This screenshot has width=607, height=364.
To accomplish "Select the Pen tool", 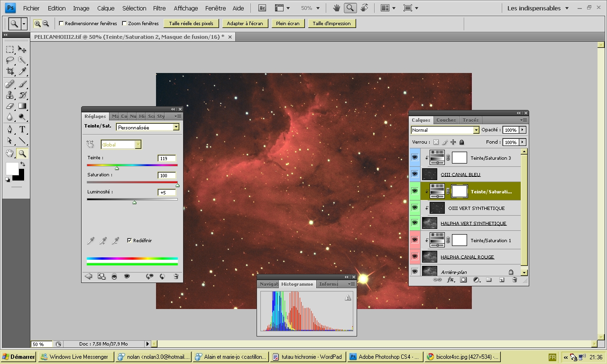I will click(x=9, y=130).
